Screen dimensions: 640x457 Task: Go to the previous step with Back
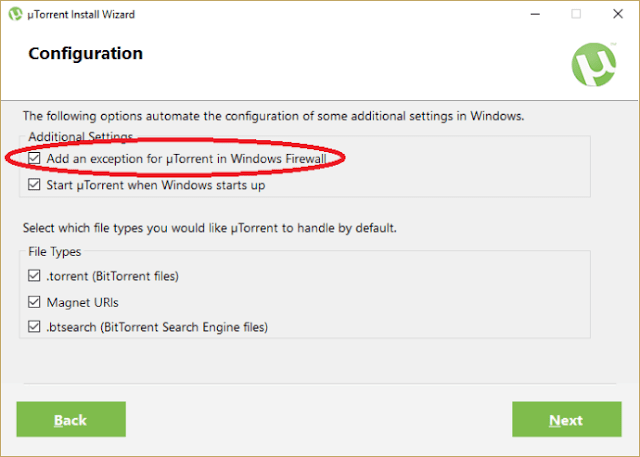pos(71,419)
